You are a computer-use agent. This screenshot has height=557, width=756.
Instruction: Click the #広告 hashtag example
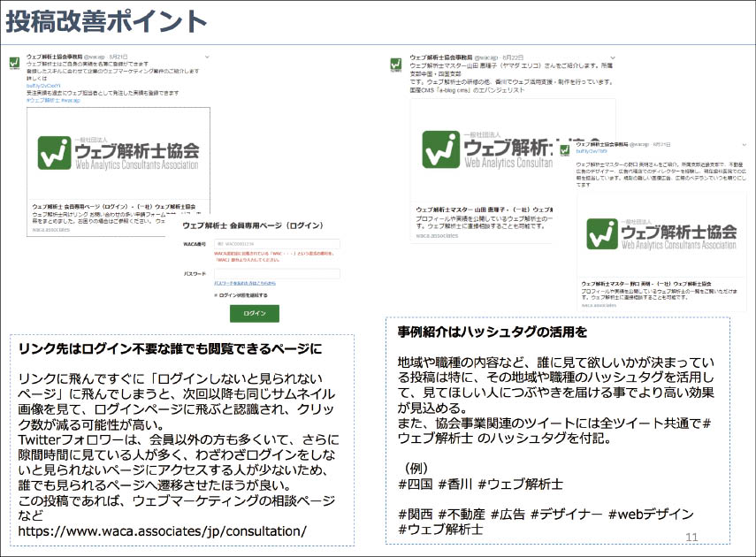point(508,514)
